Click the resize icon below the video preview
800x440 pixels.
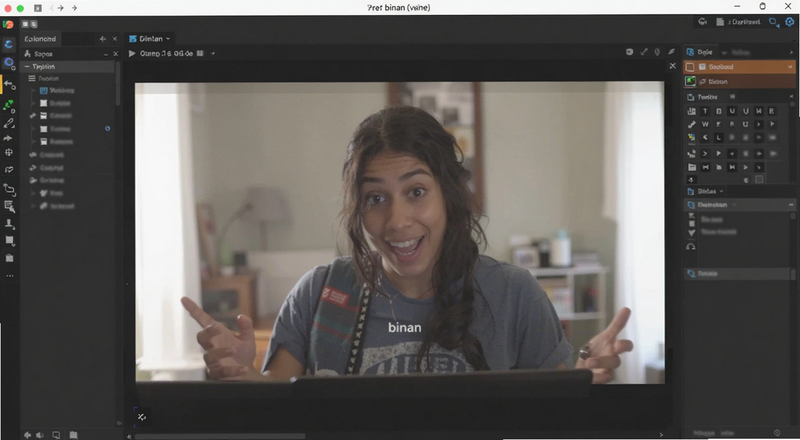[x=142, y=417]
